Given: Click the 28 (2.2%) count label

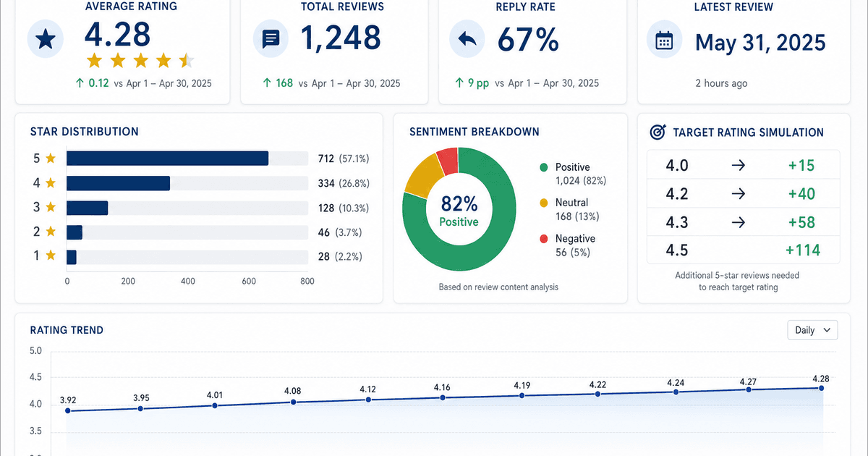Looking at the screenshot, I should [x=340, y=256].
